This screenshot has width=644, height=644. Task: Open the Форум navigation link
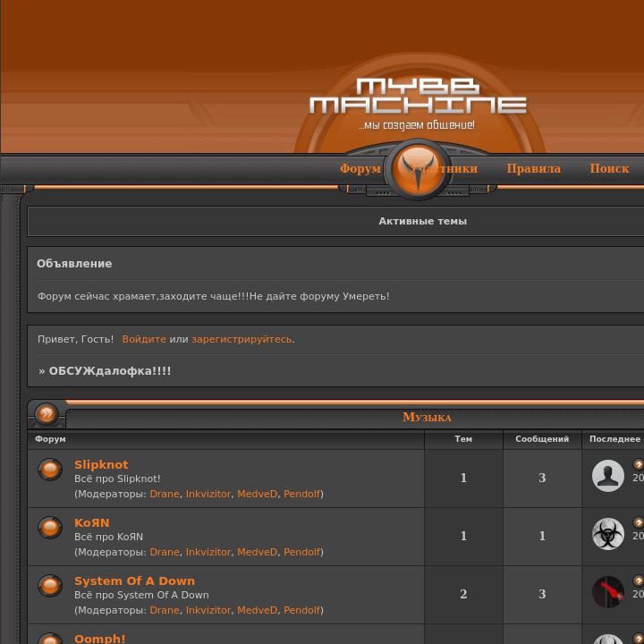[x=360, y=168]
